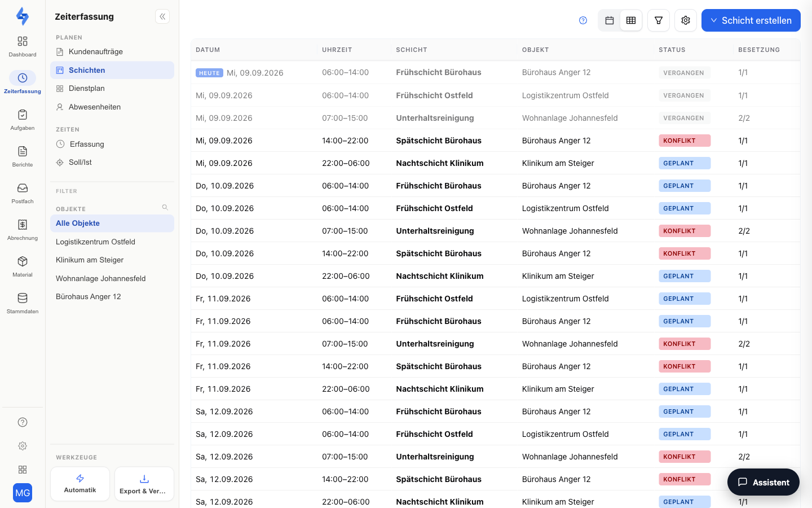Click the app logo icon

(23, 16)
